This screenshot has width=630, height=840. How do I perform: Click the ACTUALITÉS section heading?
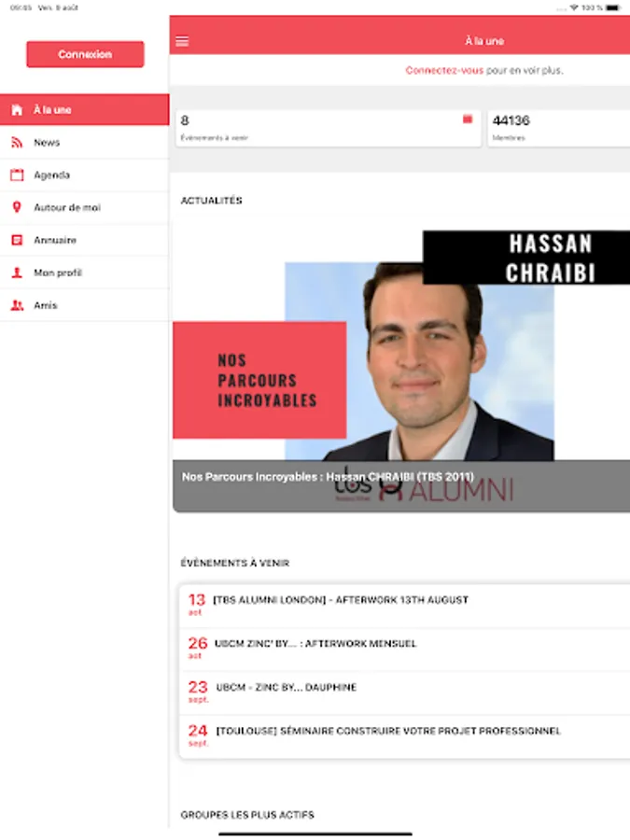point(212,201)
